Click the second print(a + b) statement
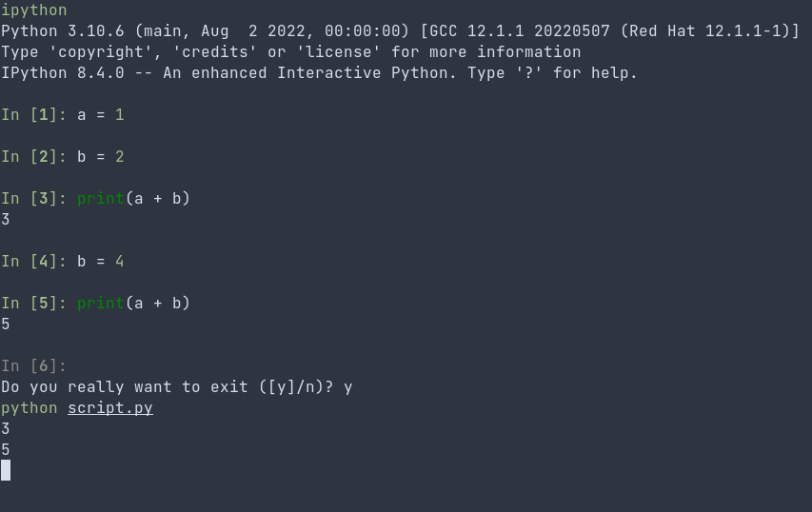Viewport: 812px width, 512px height. 133,303
